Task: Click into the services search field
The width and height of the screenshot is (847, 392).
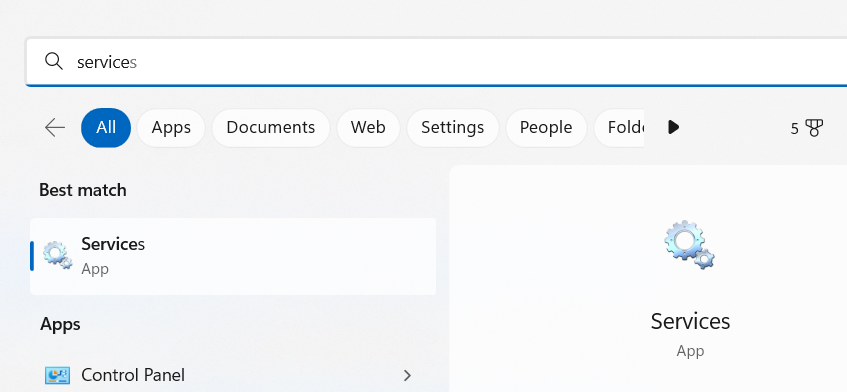Action: point(436,62)
